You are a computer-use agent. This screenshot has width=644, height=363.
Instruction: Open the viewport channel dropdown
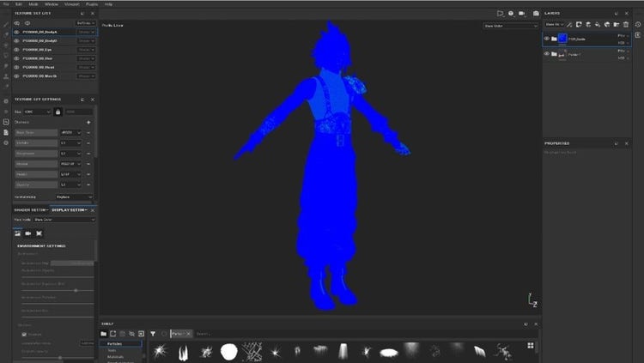511,26
